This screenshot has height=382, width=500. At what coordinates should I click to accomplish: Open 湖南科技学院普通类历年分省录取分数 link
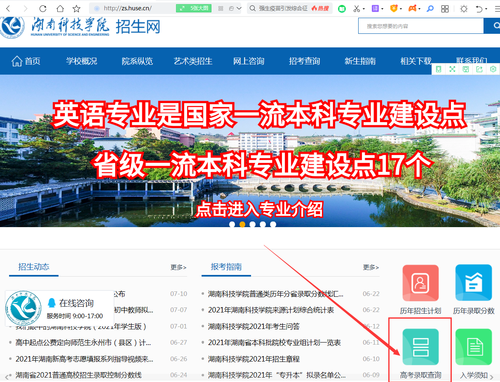click(x=275, y=294)
